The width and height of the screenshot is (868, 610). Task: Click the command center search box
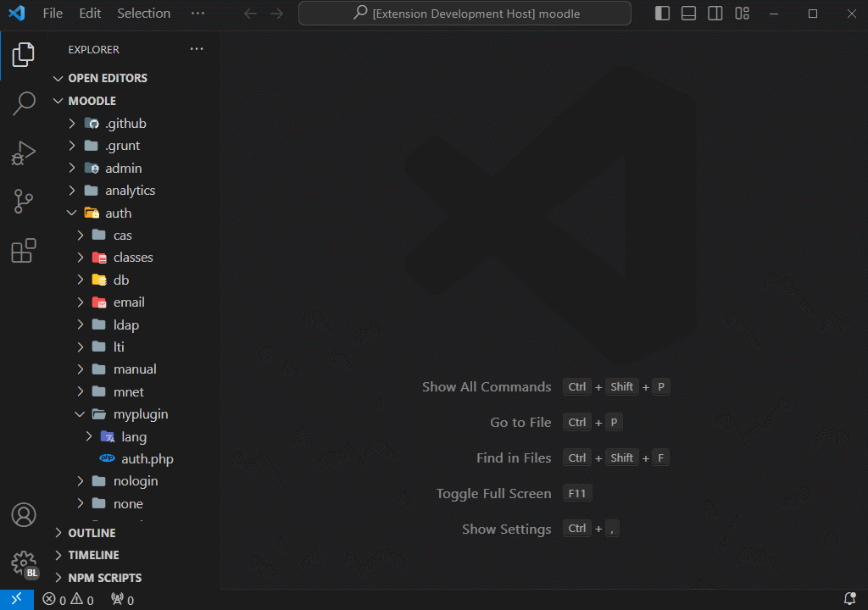click(x=465, y=14)
